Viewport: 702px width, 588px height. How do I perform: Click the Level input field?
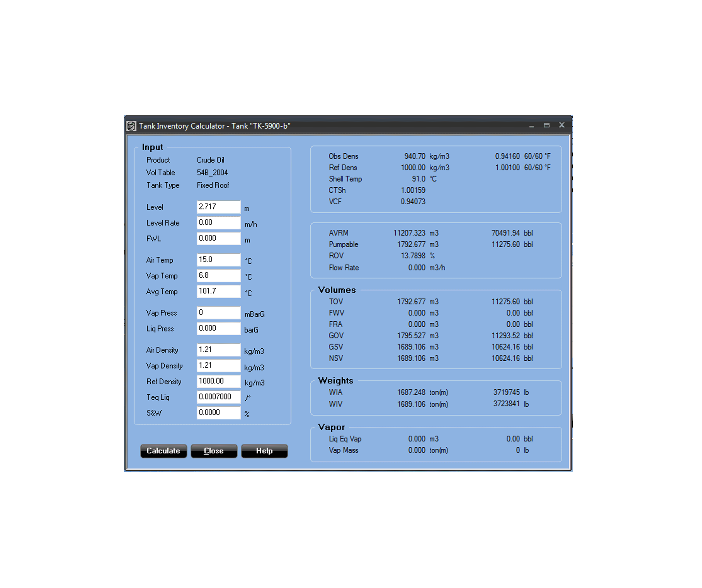click(218, 207)
